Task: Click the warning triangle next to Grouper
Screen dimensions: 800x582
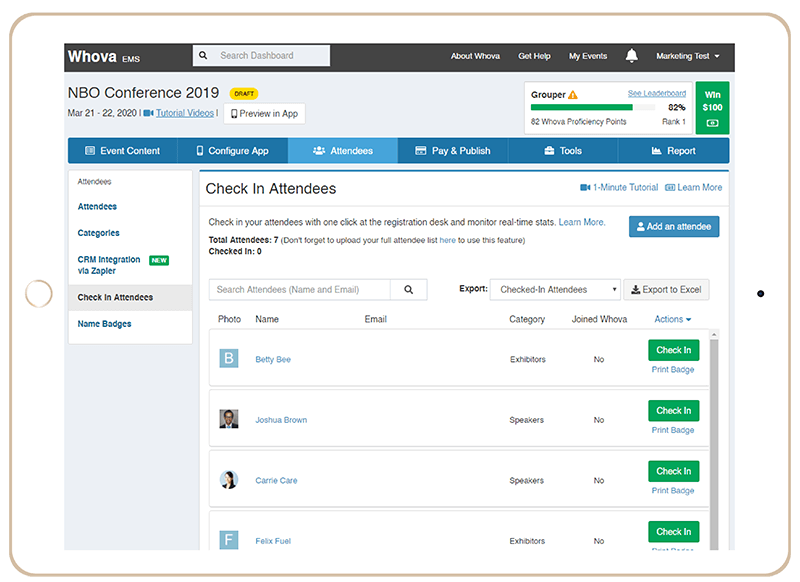Action: point(573,93)
